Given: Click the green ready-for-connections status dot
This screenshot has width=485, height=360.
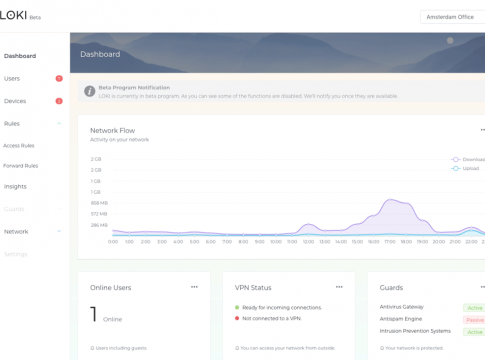Looking at the screenshot, I should (237, 307).
